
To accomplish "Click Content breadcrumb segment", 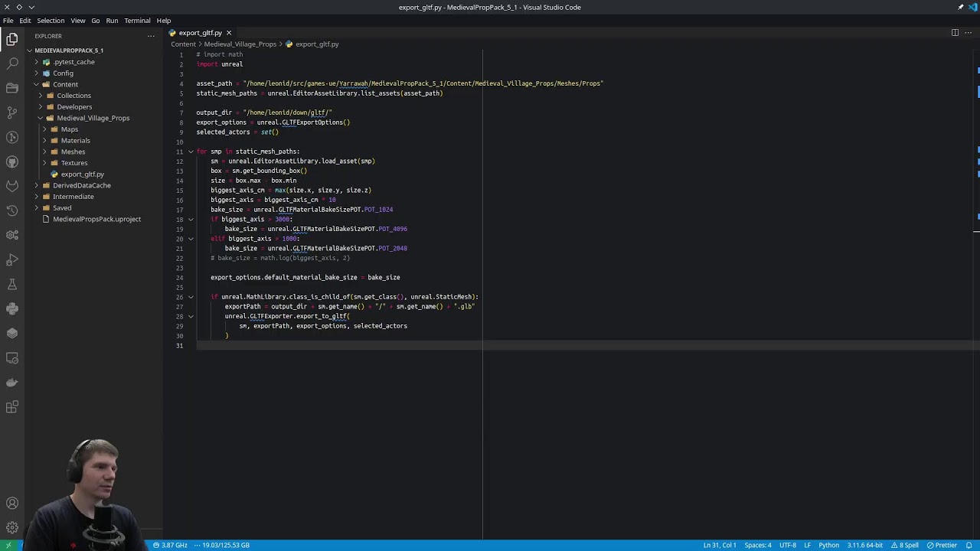I will pyautogui.click(x=183, y=44).
